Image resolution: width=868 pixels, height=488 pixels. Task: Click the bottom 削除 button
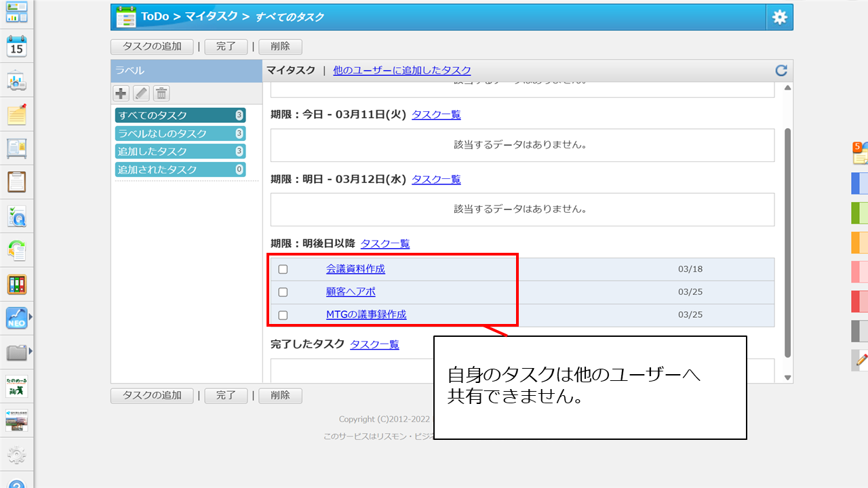280,396
